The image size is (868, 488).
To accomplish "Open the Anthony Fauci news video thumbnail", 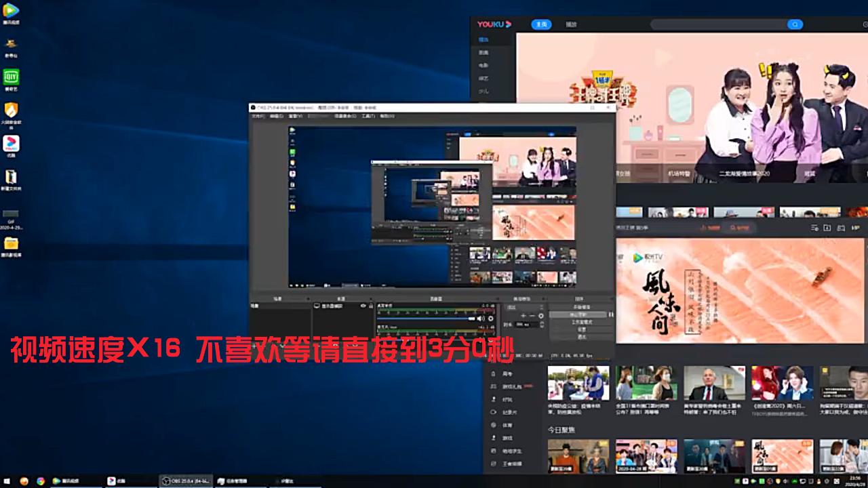I will coord(714,383).
